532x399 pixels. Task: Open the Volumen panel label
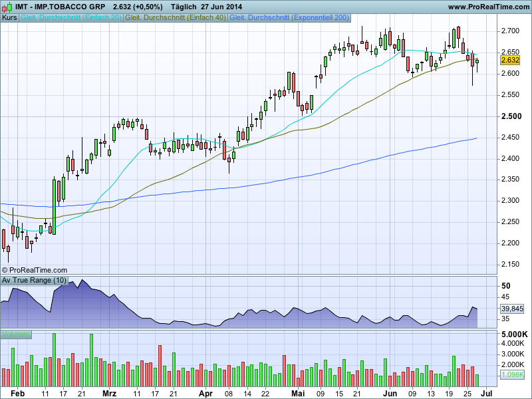click(x=15, y=334)
